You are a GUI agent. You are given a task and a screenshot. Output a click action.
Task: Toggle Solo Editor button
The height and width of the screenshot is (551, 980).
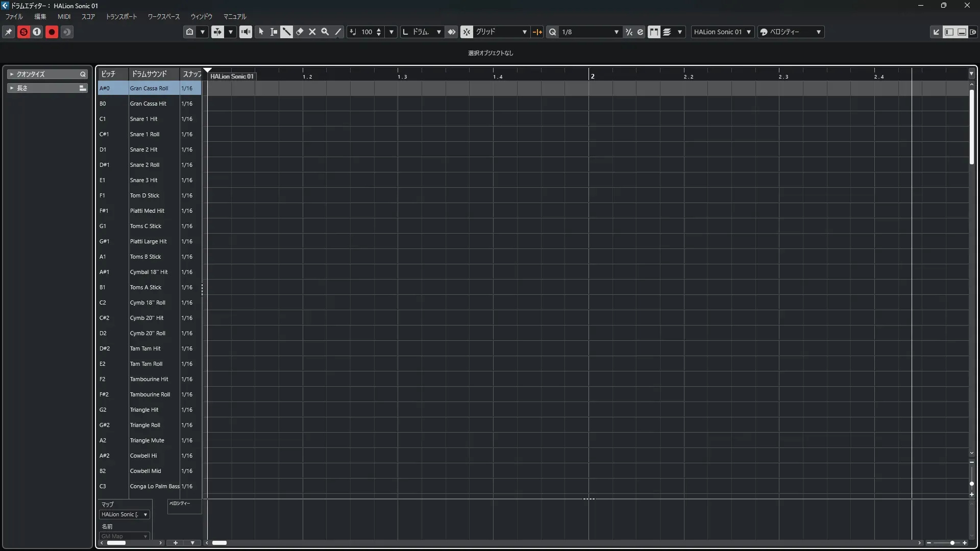coord(23,32)
